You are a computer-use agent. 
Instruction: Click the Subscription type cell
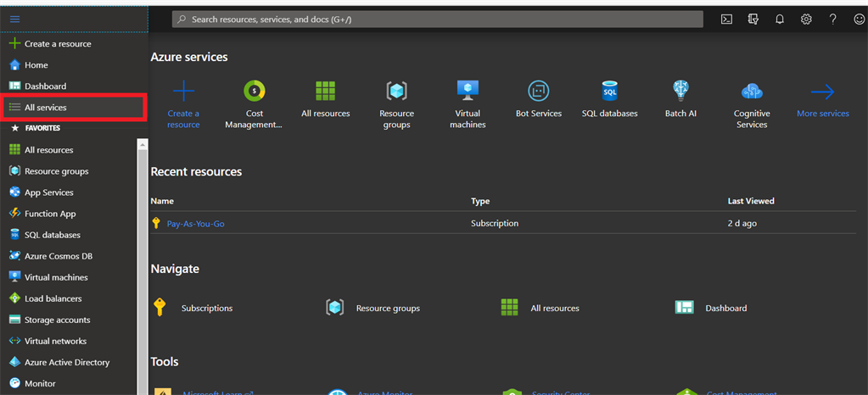(495, 224)
